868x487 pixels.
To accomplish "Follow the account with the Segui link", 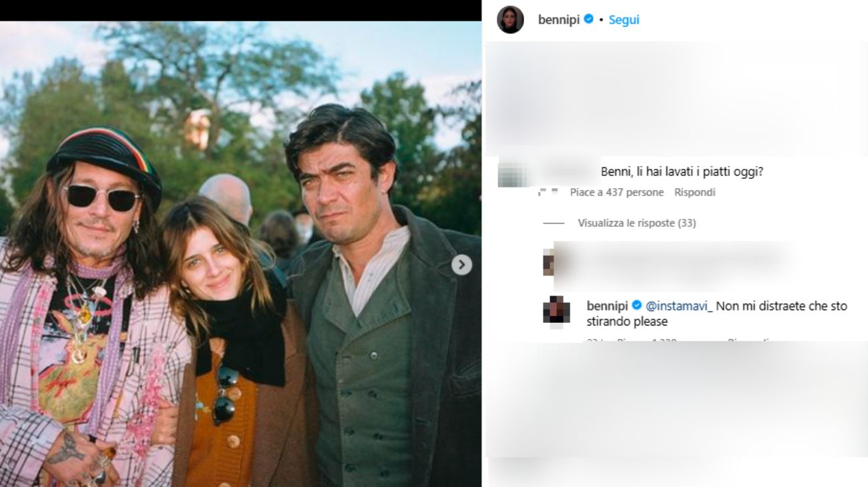I will [x=624, y=20].
